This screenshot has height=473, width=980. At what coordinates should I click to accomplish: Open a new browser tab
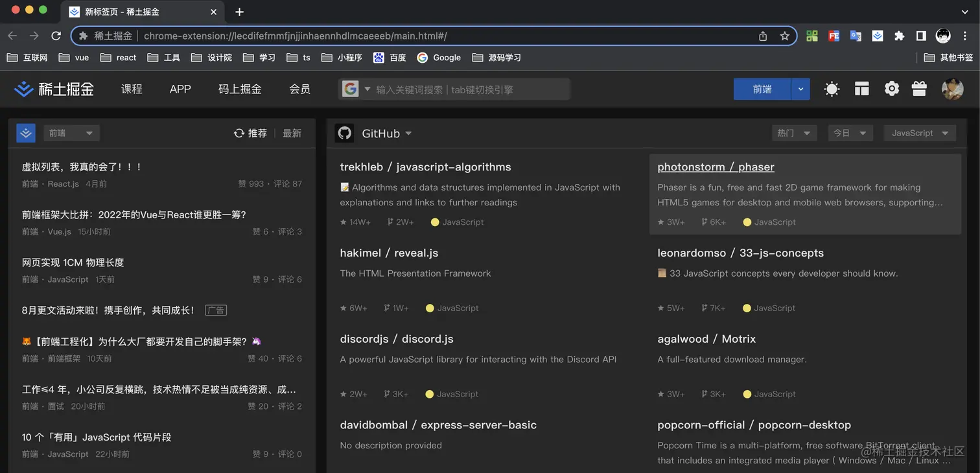click(x=239, y=12)
